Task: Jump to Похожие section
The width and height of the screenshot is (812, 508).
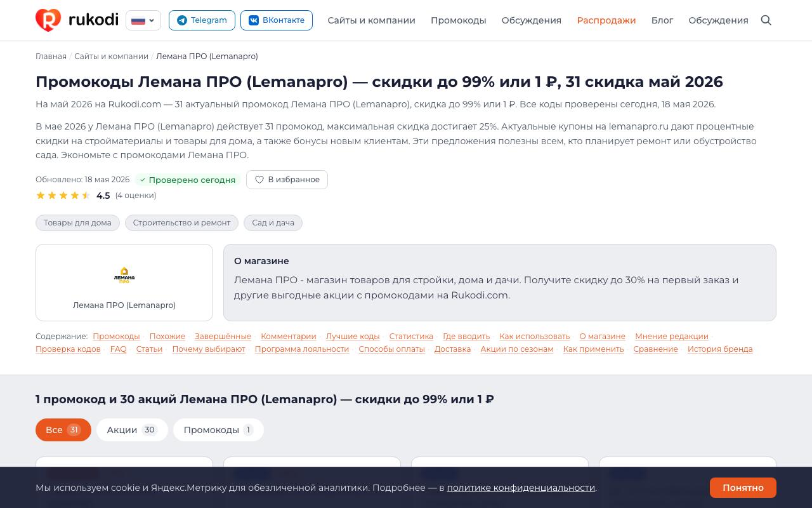Action: (x=167, y=337)
